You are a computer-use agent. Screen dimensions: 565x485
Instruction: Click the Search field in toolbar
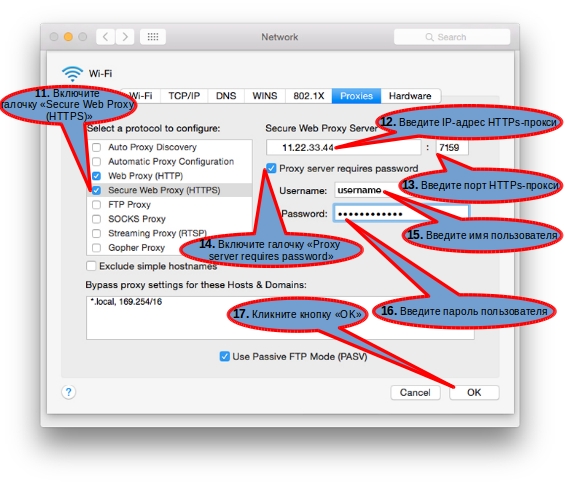pyautogui.click(x=452, y=37)
